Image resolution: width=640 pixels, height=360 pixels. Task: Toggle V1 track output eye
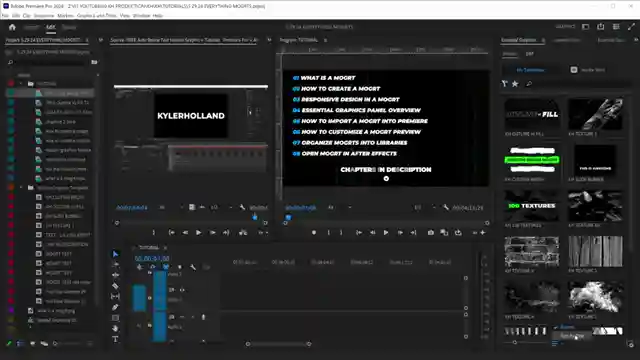click(x=182, y=290)
